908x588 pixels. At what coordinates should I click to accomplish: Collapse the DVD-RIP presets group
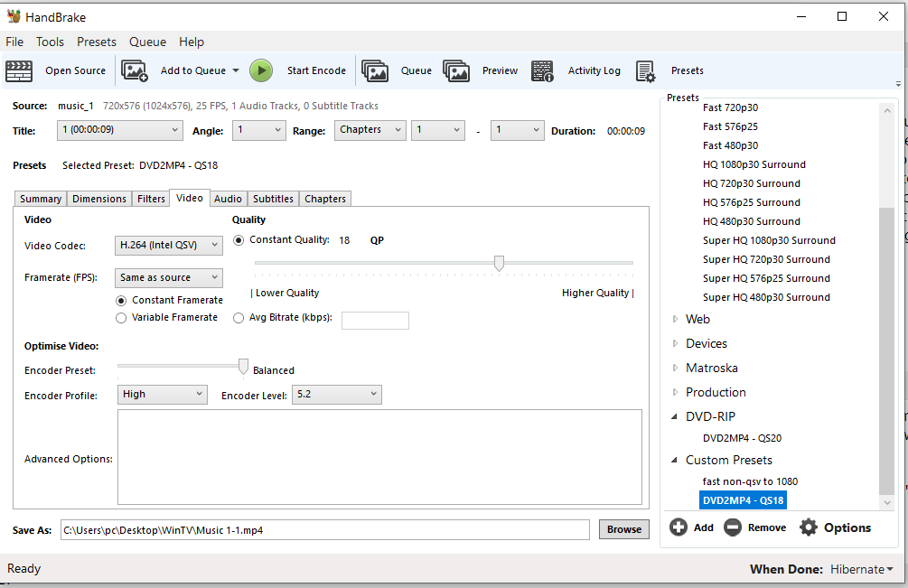point(675,416)
